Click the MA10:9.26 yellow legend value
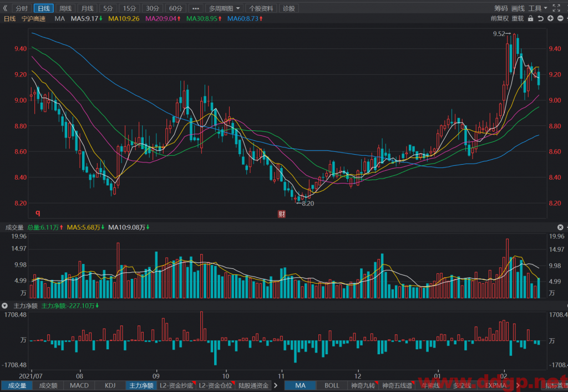568x392 pixels. tap(124, 18)
